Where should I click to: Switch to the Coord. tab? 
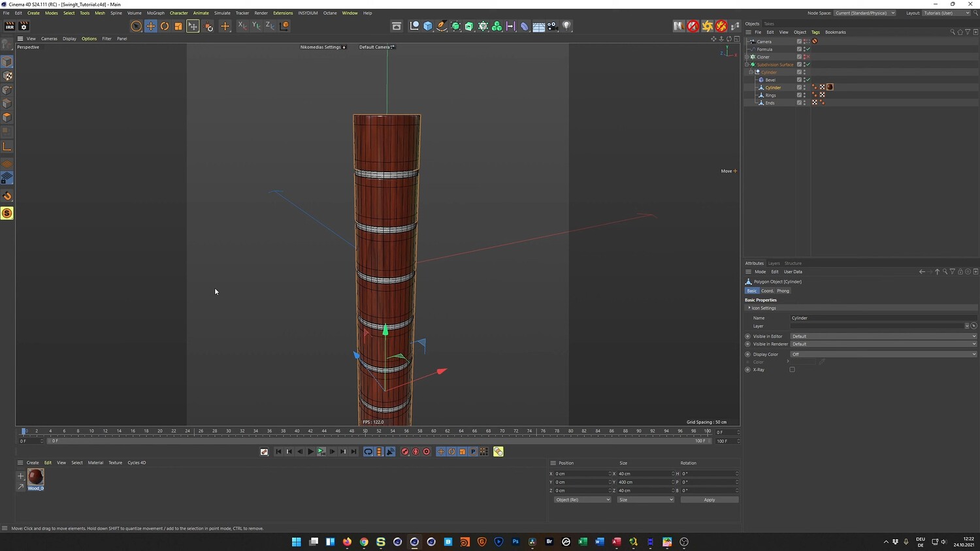coord(767,291)
